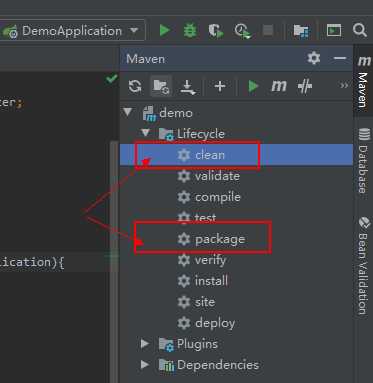373x383 pixels.
Task: Switch to Maven side tab
Action: [x=364, y=82]
